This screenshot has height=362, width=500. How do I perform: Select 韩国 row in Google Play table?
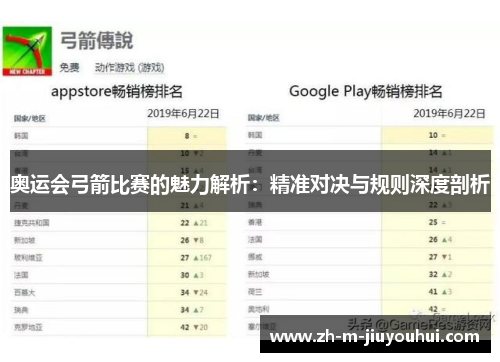[x=370, y=135]
